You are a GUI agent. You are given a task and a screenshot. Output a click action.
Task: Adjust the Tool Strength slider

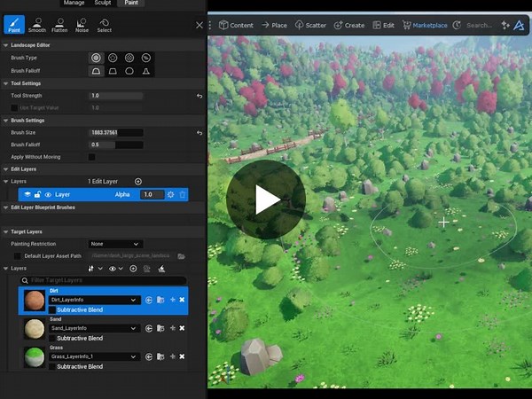(115, 96)
